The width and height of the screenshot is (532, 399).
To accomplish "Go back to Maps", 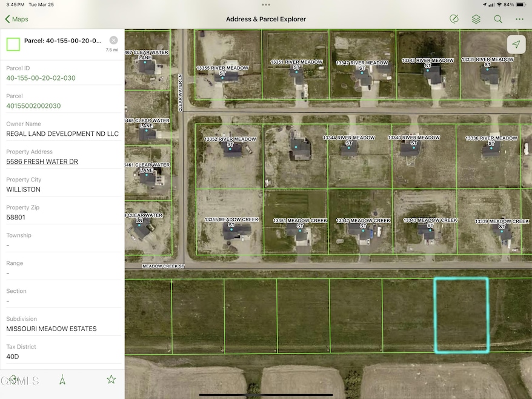I will point(16,19).
